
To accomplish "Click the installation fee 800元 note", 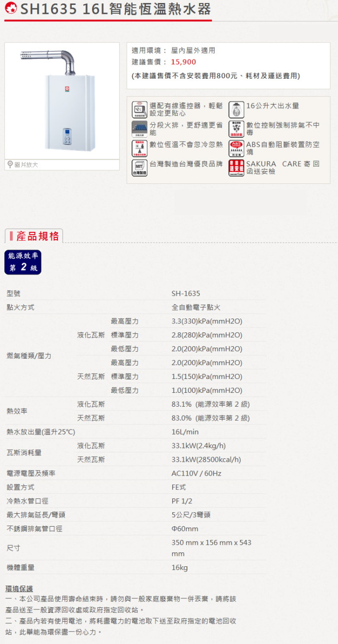I will pos(216,76).
